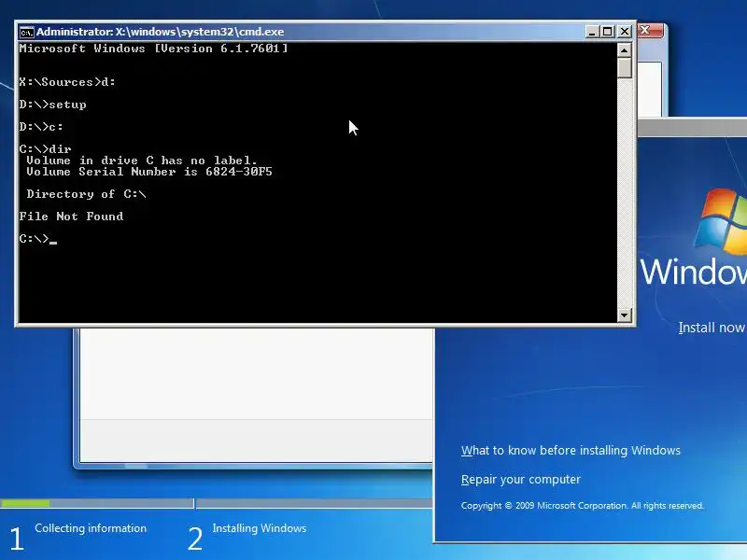Screen dimensions: 747x560
Task: Click the 'Microsoft Windows [Version 6.1.7601]' line
Action: click(x=153, y=49)
